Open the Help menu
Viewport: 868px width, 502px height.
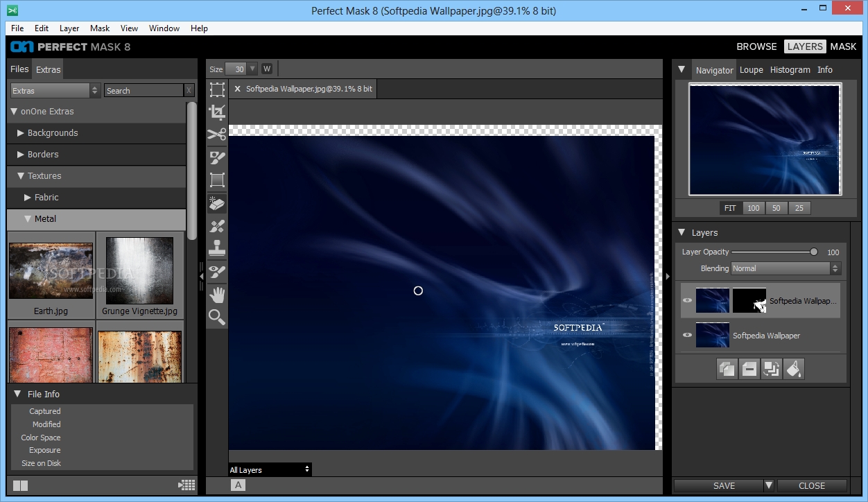(199, 28)
